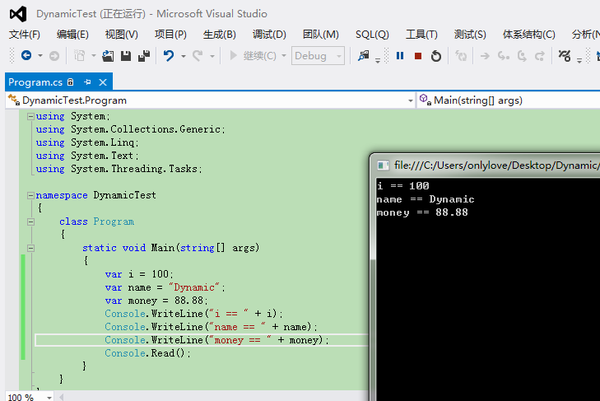This screenshot has width=600, height=401.
Task: Click the Step Into icon
Action: click(503, 56)
